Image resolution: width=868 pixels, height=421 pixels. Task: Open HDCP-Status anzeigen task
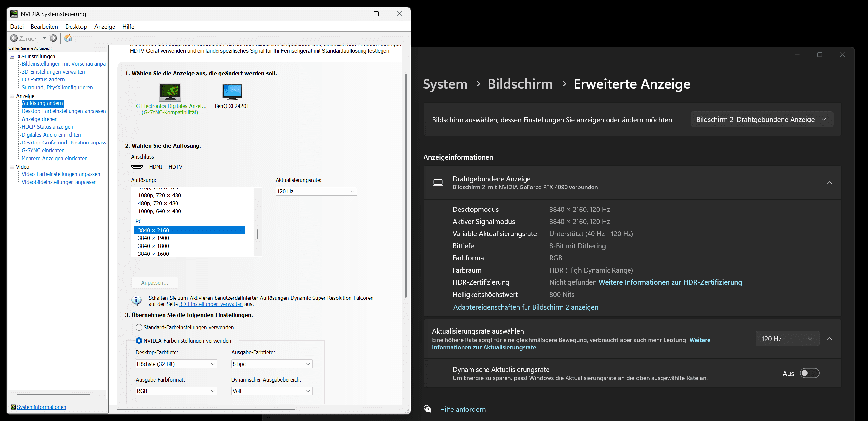point(47,127)
